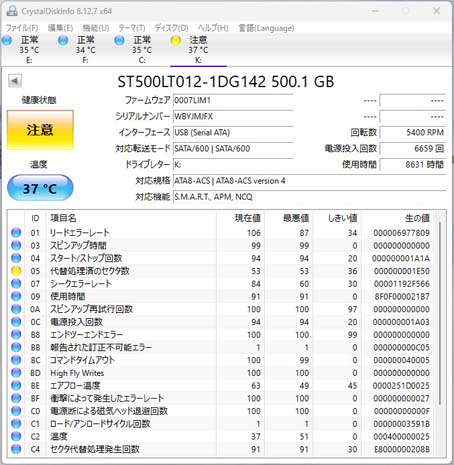The width and height of the screenshot is (454, 465).
Task: Click the interface field USB (Serial ATA)
Action: (233, 132)
